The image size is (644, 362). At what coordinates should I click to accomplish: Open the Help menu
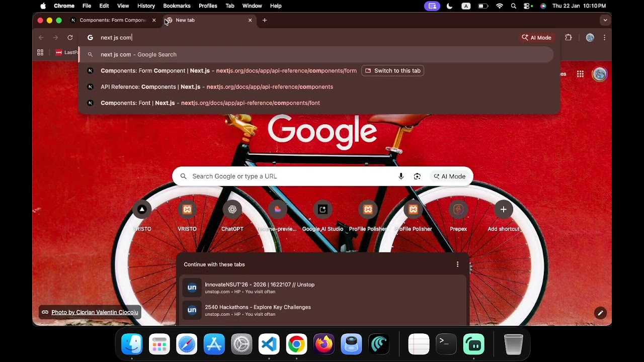276,6
